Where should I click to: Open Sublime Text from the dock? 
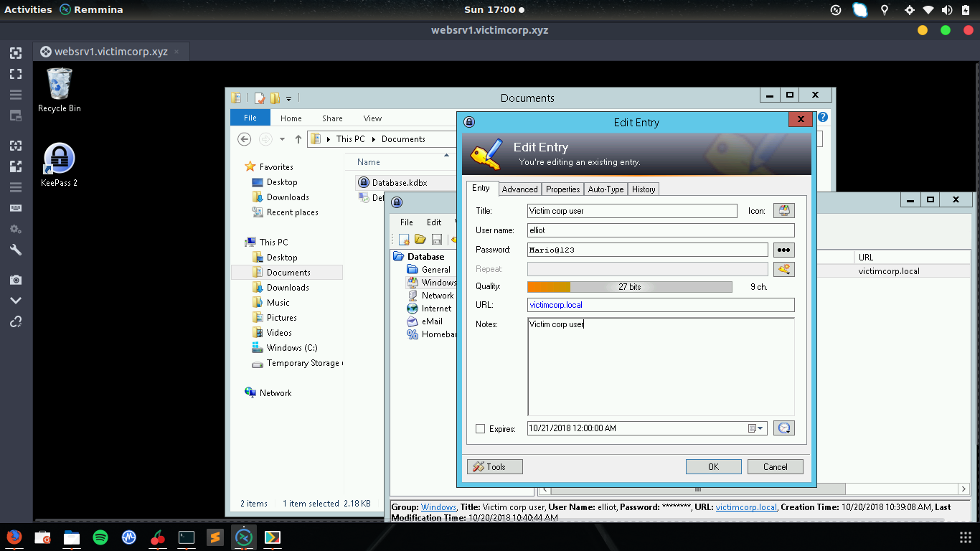(x=215, y=537)
